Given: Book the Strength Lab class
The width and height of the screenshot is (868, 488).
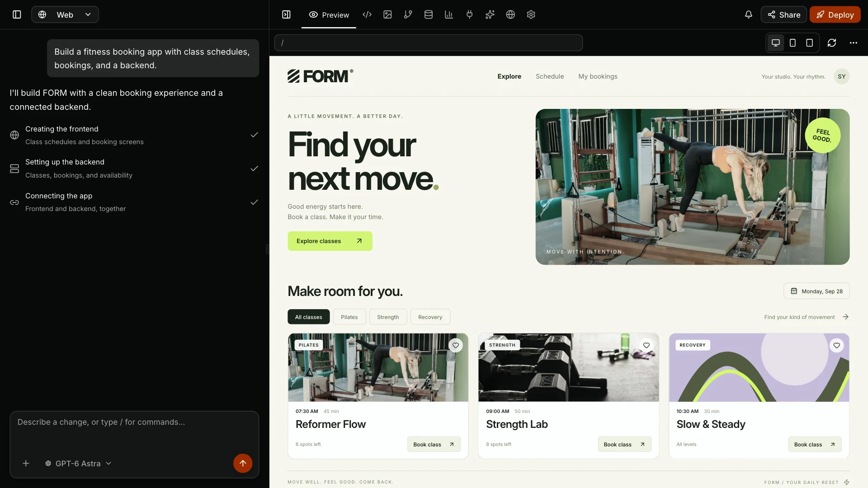Looking at the screenshot, I should pyautogui.click(x=624, y=444).
